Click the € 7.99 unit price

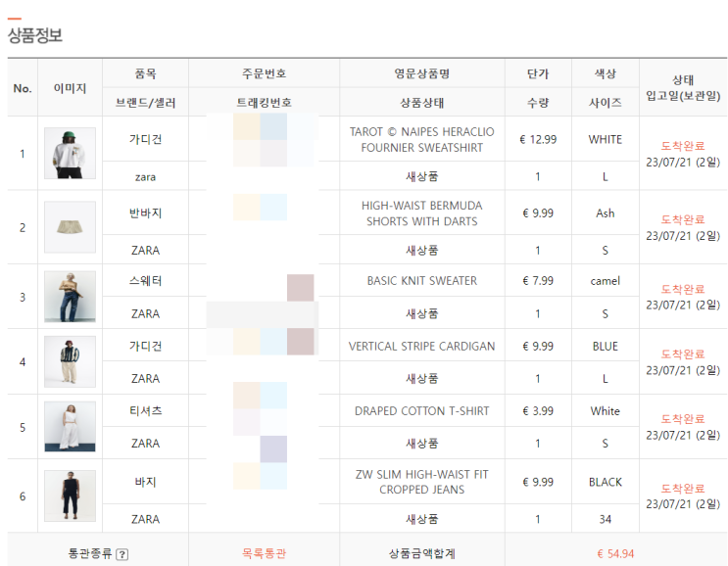click(x=538, y=281)
